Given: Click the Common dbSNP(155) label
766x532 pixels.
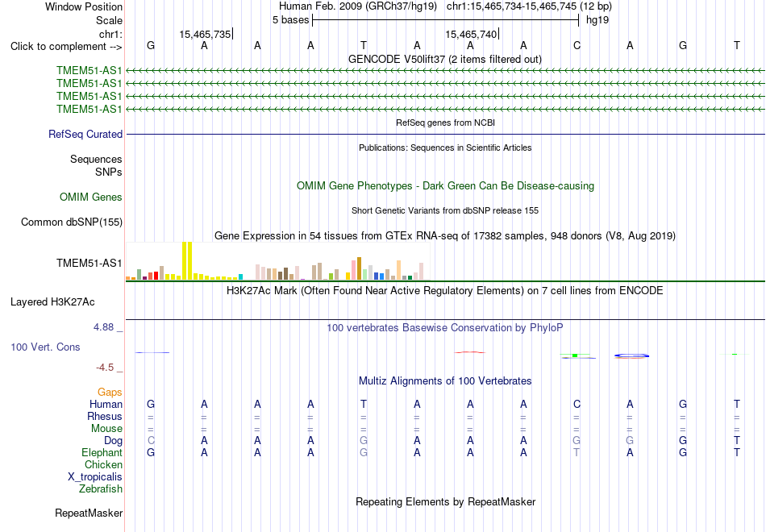Looking at the screenshot, I should [x=72, y=222].
